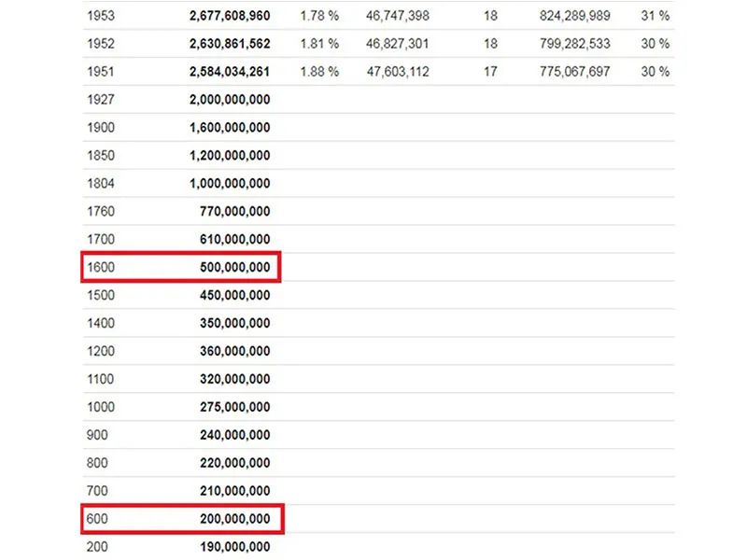Select the 31 % urban percentage cell
747x560 pixels.
pos(655,16)
